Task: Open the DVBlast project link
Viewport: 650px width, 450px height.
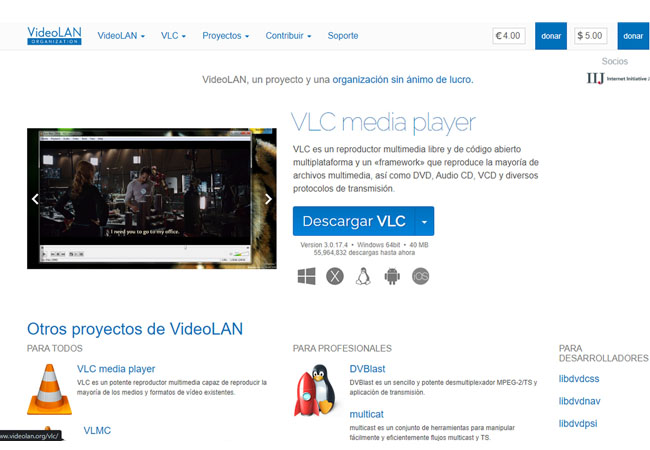Action: click(x=367, y=369)
